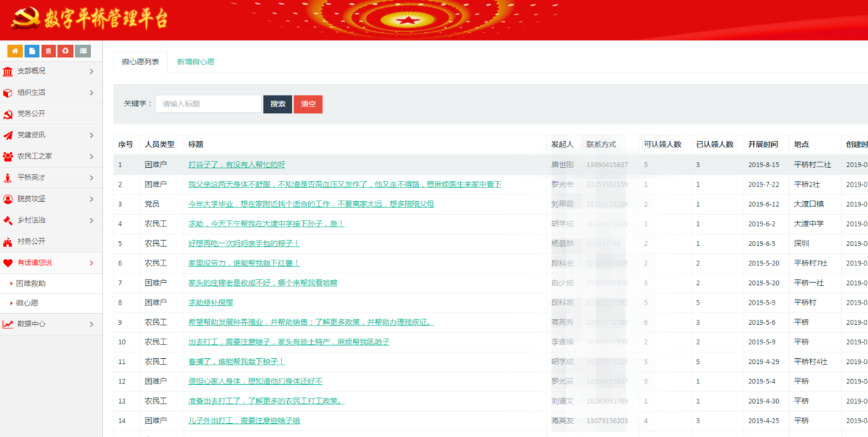Click the blue document icon button
Viewport: 868px width, 437px height.
tap(32, 51)
